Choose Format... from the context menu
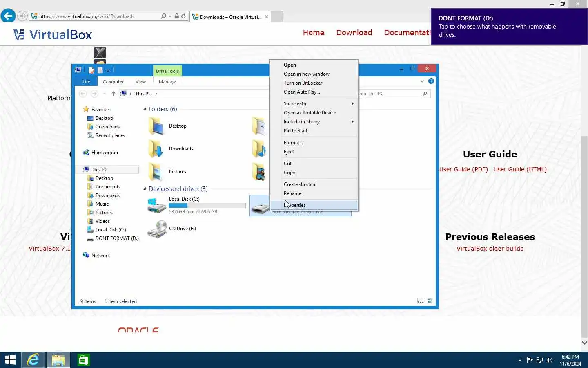Viewport: 588px width, 368px height. pos(314,143)
